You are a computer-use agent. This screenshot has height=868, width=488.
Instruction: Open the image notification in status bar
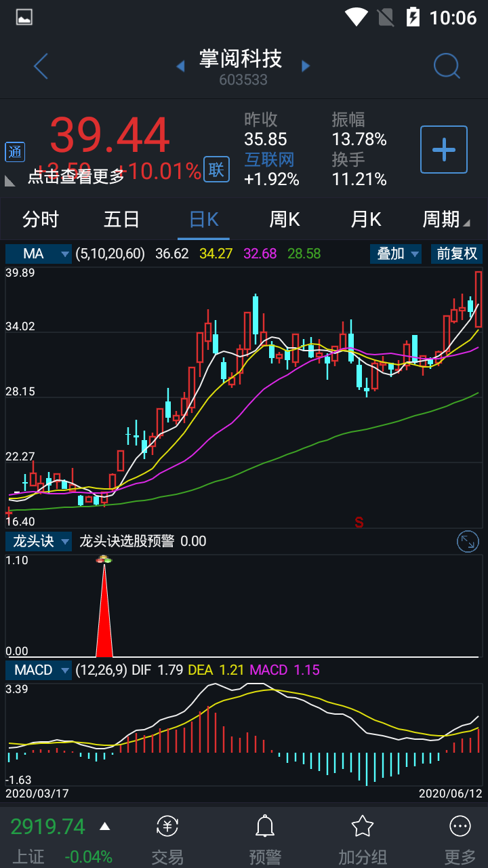coord(24,17)
